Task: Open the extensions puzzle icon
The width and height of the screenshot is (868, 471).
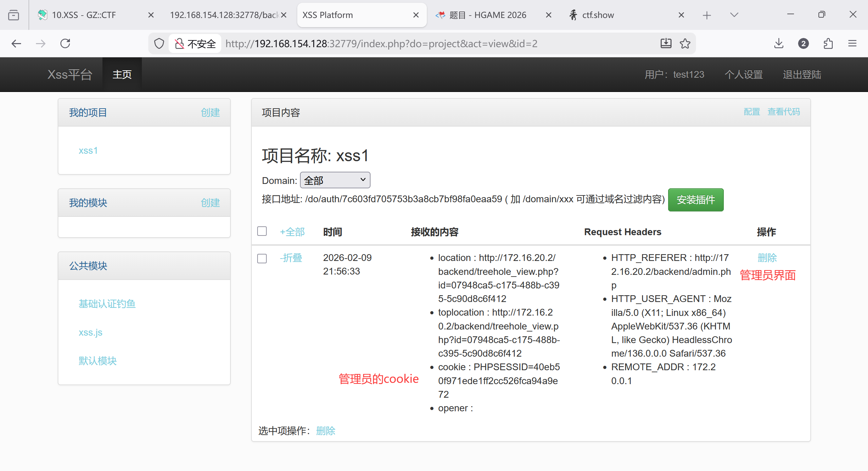Action: coord(828,43)
